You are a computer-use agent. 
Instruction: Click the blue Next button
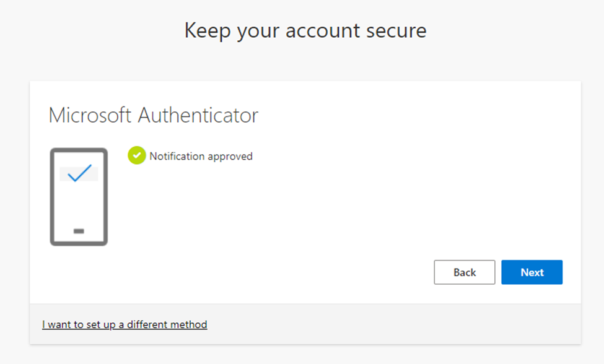[532, 272]
